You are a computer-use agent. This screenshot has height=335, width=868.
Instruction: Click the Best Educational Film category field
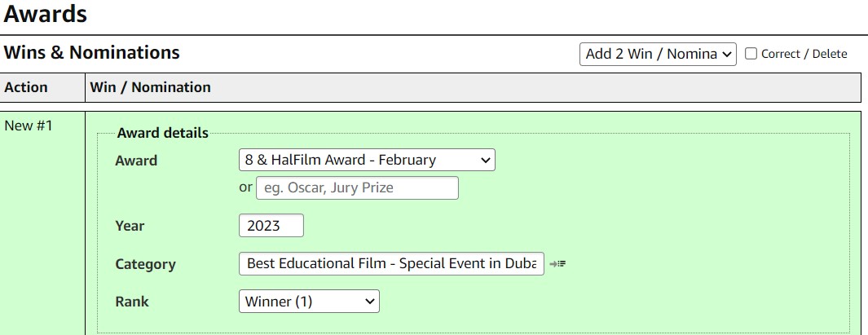click(391, 264)
